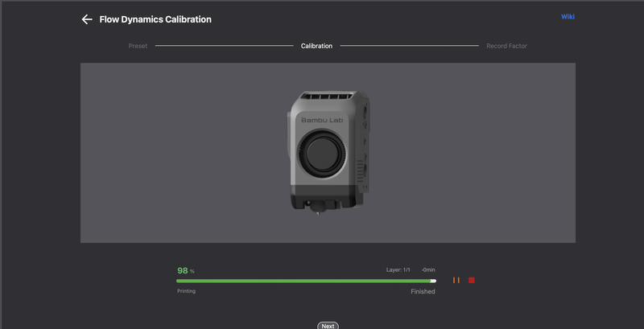Viewport: 644px width, 329px height.
Task: Go back using the left arrow icon
Action: pyautogui.click(x=87, y=19)
